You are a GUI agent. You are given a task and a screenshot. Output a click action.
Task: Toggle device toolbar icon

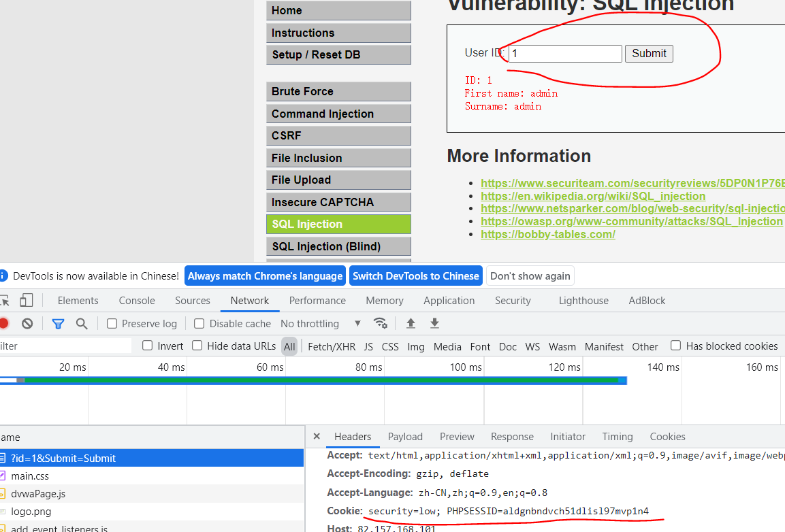[26, 300]
